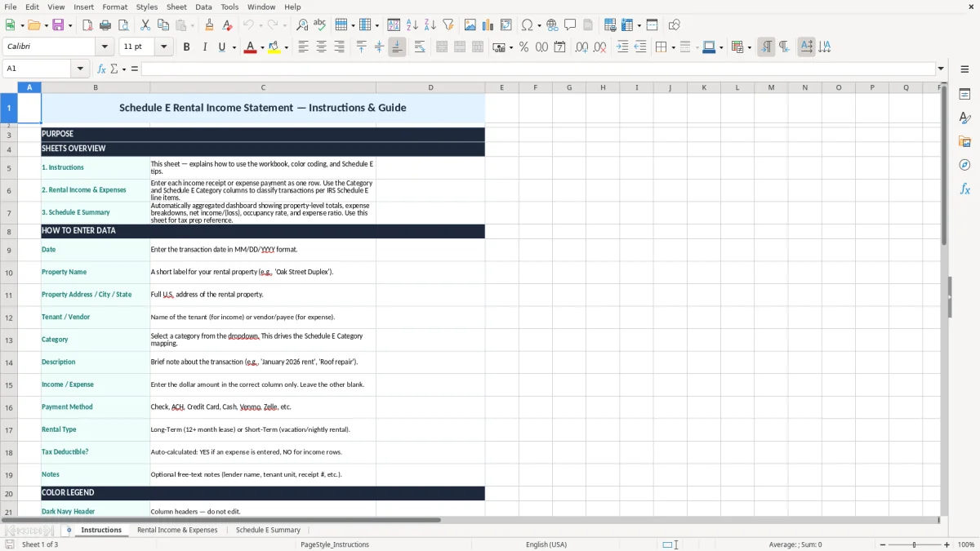Open the Font Name dropdown

tap(104, 47)
